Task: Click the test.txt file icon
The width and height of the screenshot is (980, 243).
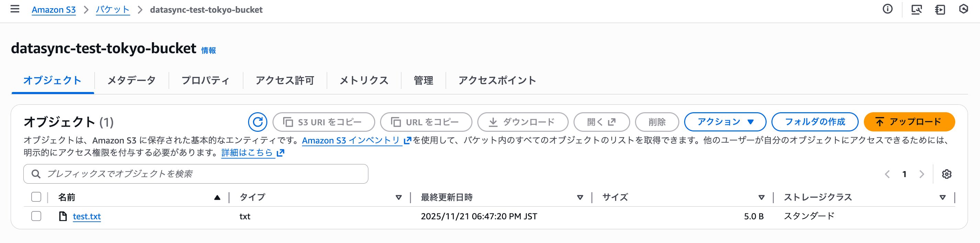Action: click(x=63, y=216)
